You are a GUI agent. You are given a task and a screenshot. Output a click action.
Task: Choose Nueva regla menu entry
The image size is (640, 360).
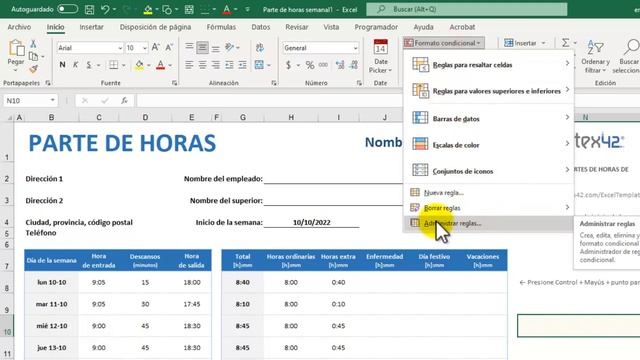click(489, 193)
